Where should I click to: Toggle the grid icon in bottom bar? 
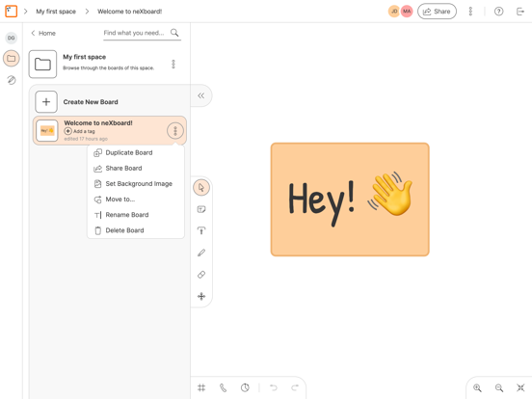201,387
